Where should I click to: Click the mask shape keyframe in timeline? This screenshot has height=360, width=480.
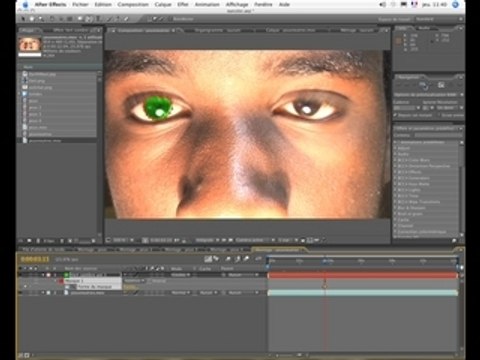tap(325, 286)
